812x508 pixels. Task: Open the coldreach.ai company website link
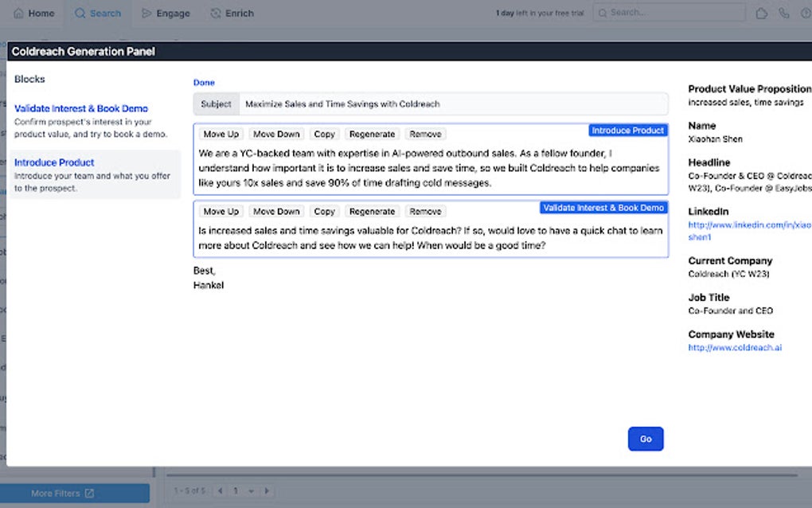735,347
